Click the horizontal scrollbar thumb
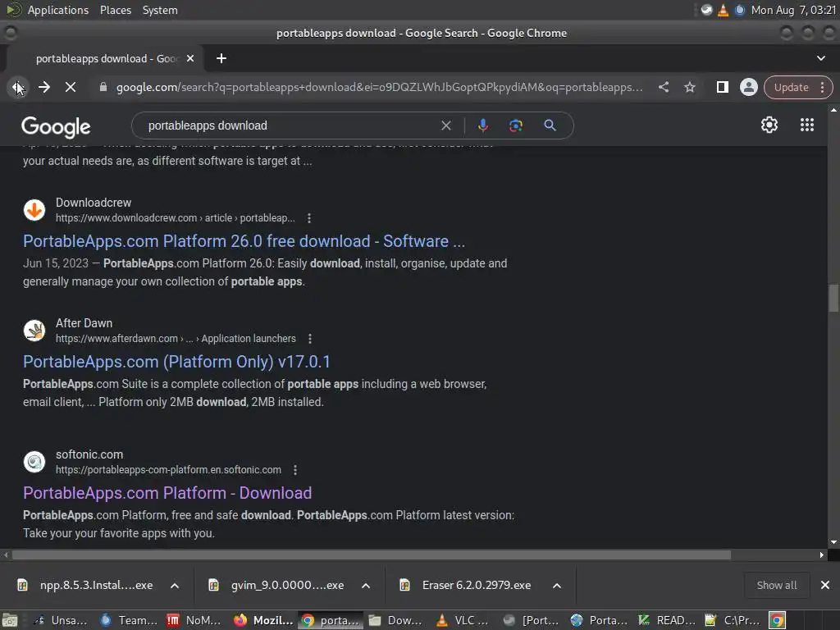Image resolution: width=840 pixels, height=630 pixels. [x=372, y=555]
